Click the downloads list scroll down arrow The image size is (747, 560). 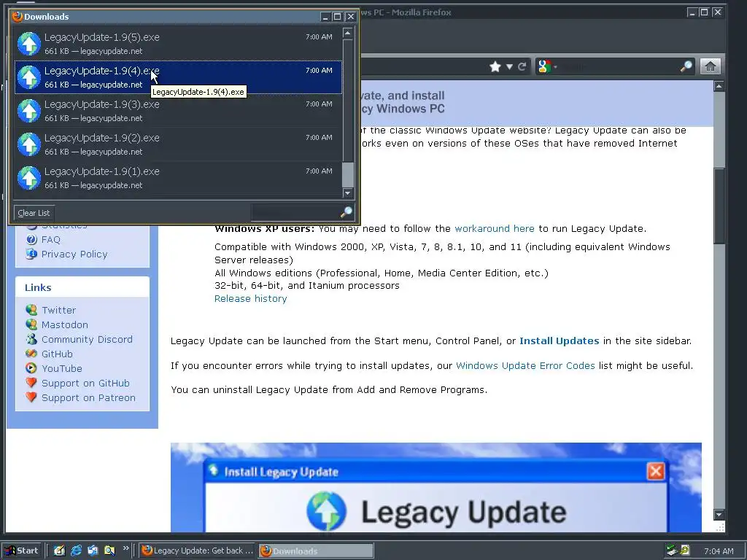coord(348,192)
